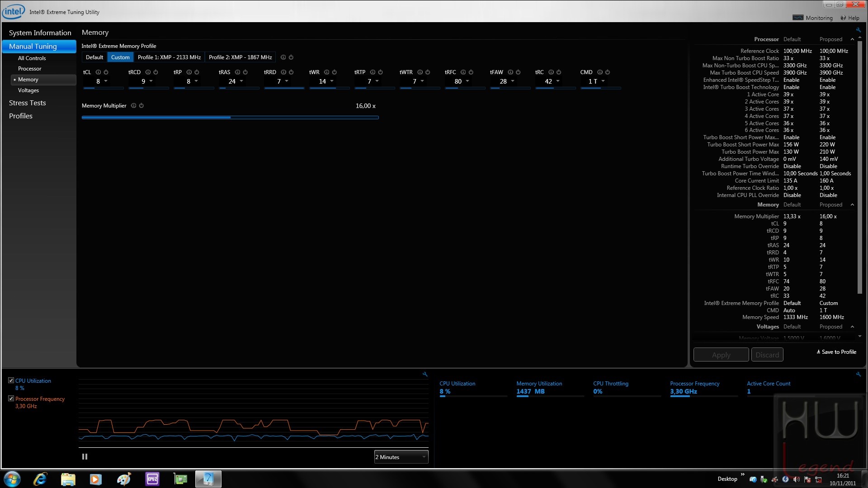Pause the monitoring graph

click(85, 457)
